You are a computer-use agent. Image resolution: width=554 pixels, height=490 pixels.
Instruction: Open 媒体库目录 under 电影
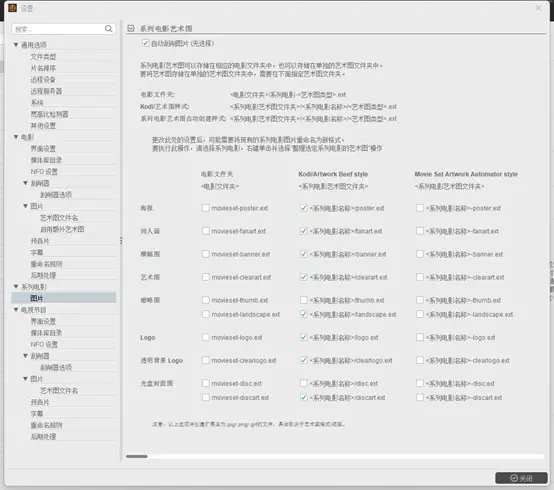(46, 160)
